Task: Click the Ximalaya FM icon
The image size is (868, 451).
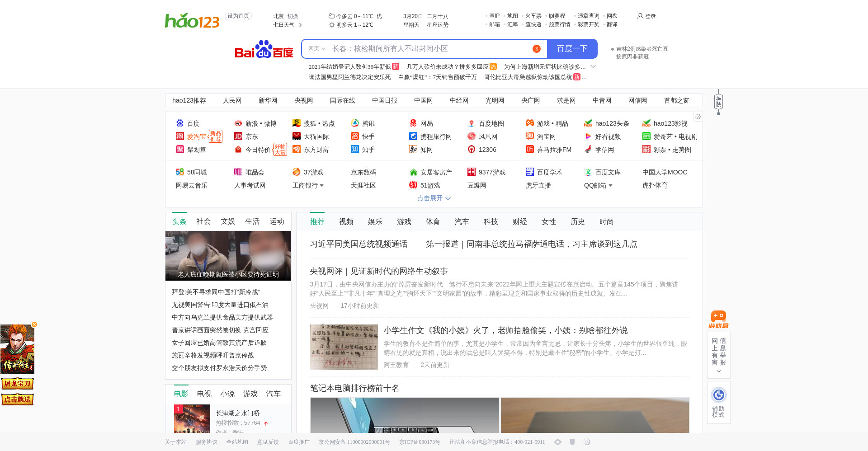Action: point(530,149)
